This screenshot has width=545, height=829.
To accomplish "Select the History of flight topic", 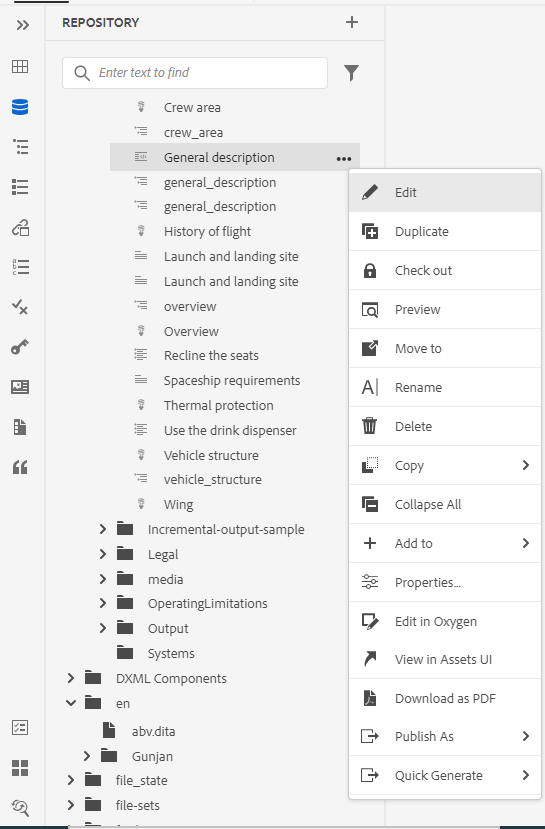I will coord(207,232).
